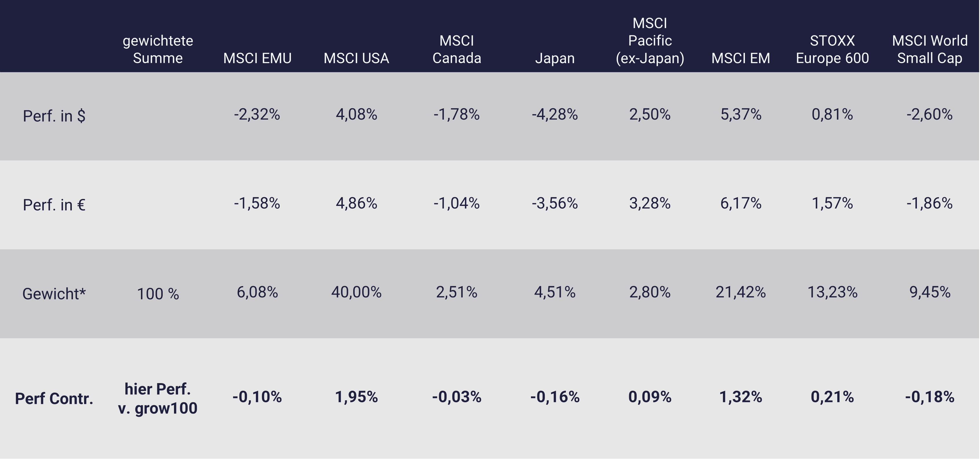Screen dimensions: 980x459
Task: Select the 5,37% MSCI EM dollar performance
Action: coord(740,114)
